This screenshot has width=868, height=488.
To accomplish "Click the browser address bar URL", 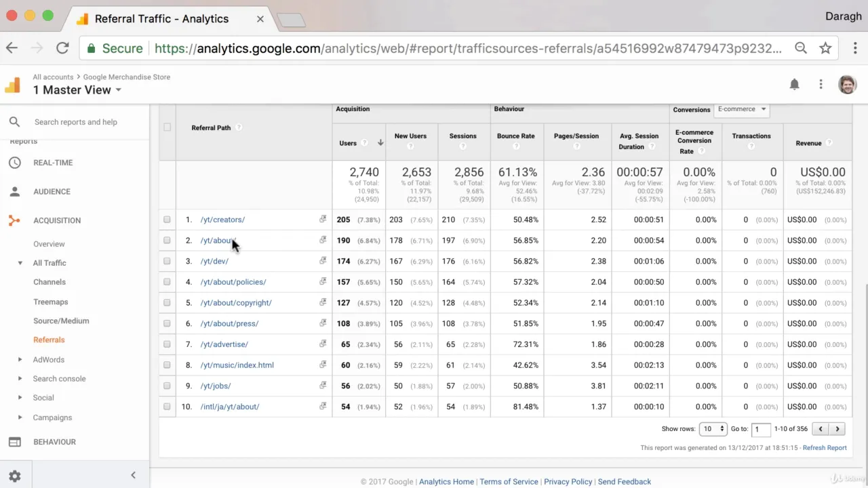I will [x=468, y=48].
